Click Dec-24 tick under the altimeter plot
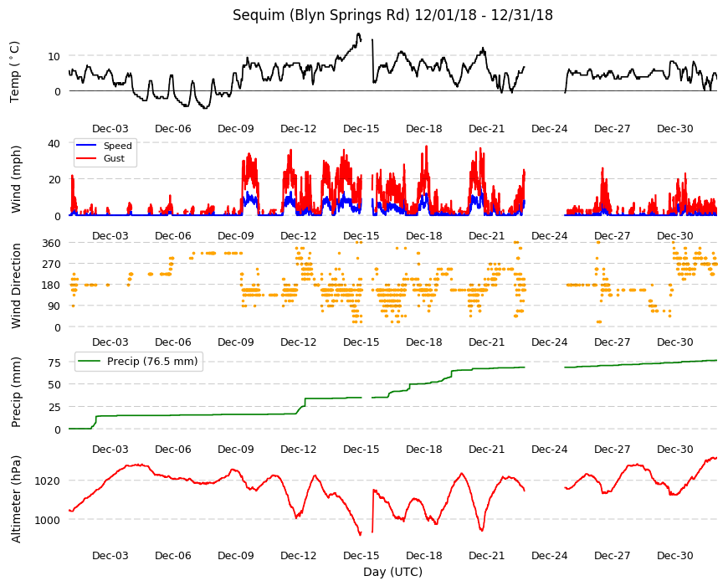 [549, 555]
